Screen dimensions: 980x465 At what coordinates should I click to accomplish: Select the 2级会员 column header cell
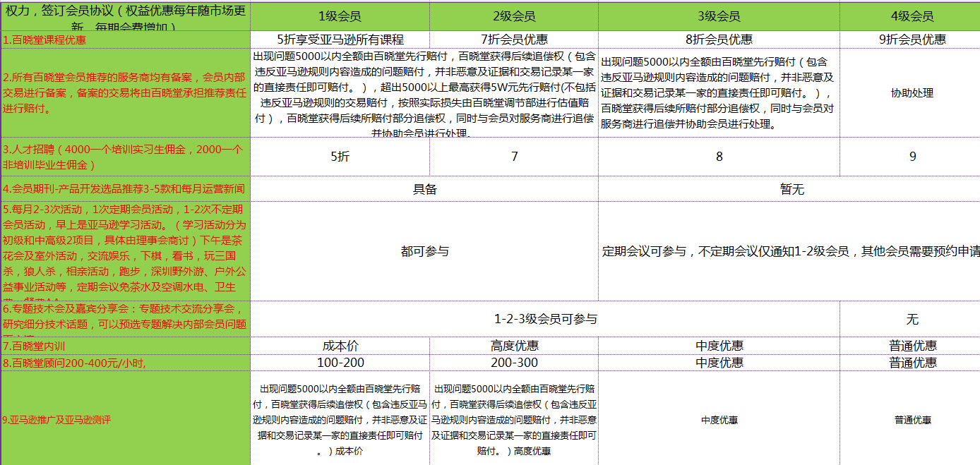click(x=514, y=16)
